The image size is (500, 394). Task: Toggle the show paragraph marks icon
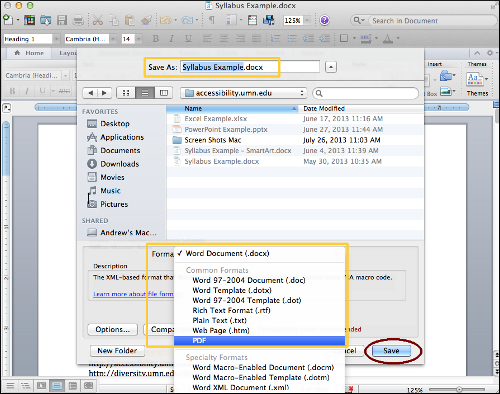tap(211, 20)
